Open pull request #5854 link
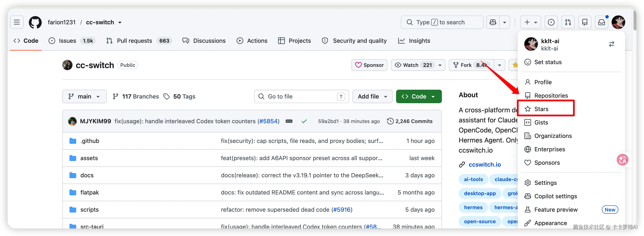This screenshot has width=644, height=236. point(268,121)
